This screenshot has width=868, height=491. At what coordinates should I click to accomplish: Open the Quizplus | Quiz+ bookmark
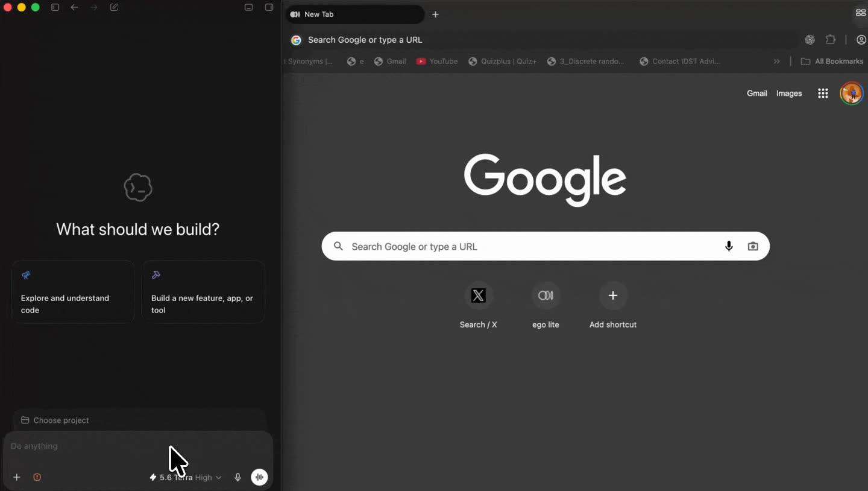(503, 61)
